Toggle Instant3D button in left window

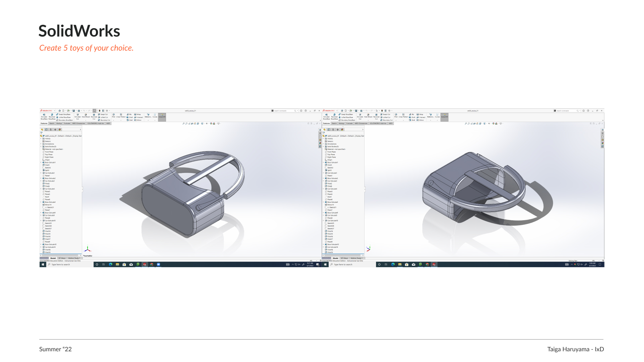pyautogui.click(x=162, y=116)
